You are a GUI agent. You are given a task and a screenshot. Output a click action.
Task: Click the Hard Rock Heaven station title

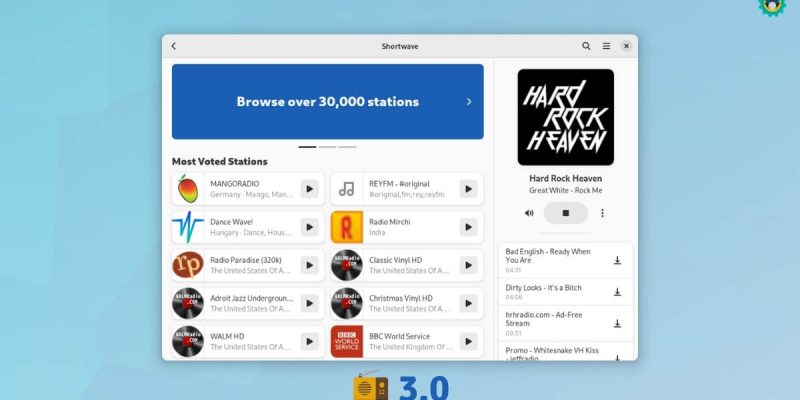pos(566,179)
